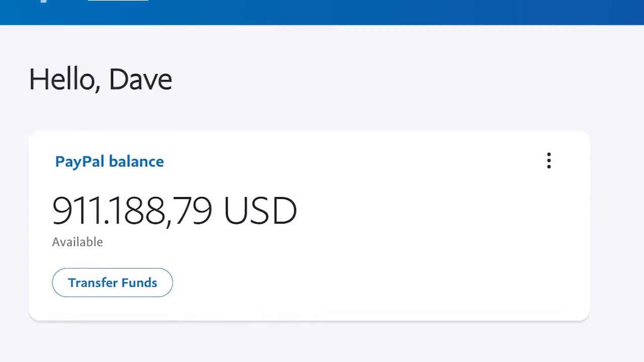
Task: Open the balance card three-dot options menu
Action: click(549, 161)
